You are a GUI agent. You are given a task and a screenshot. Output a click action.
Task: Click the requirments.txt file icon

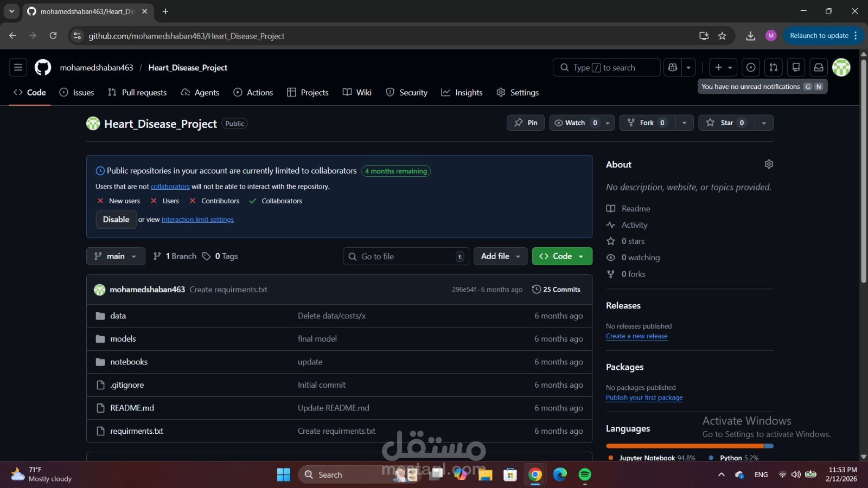pos(100,431)
